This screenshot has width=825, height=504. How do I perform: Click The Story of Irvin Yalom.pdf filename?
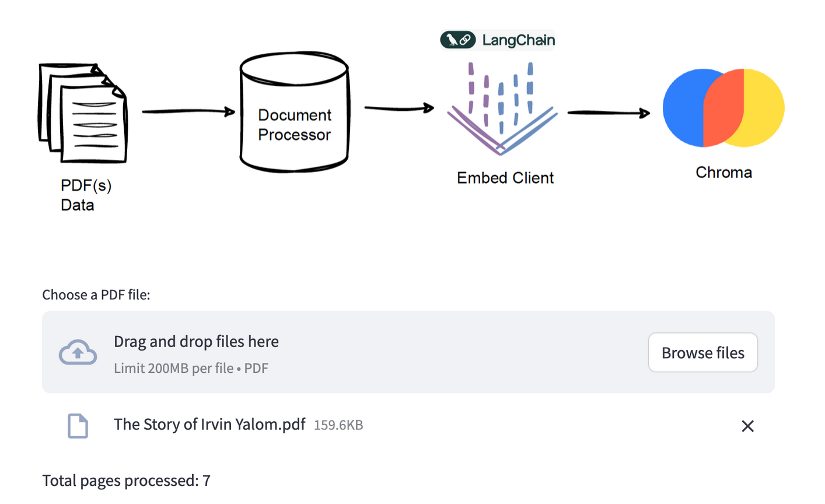(209, 424)
